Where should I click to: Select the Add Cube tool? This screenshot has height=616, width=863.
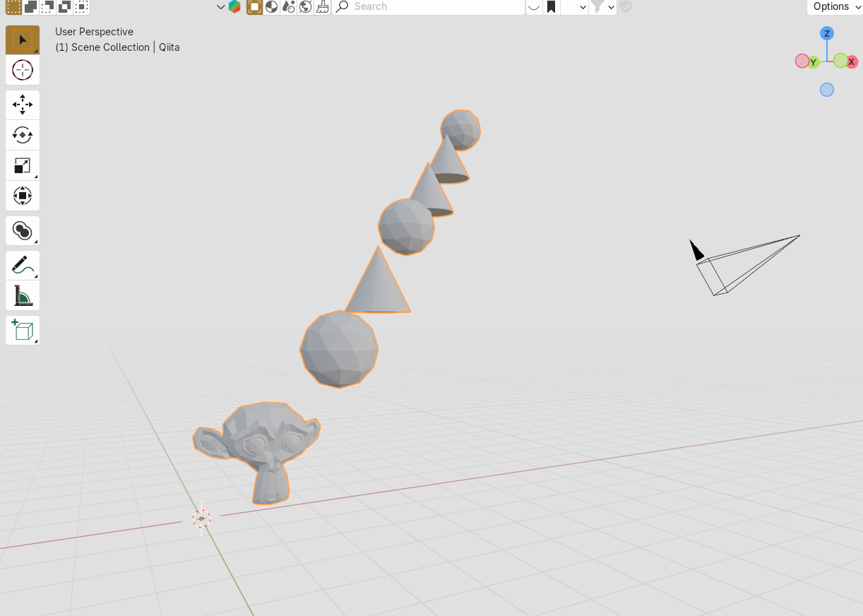(x=23, y=330)
